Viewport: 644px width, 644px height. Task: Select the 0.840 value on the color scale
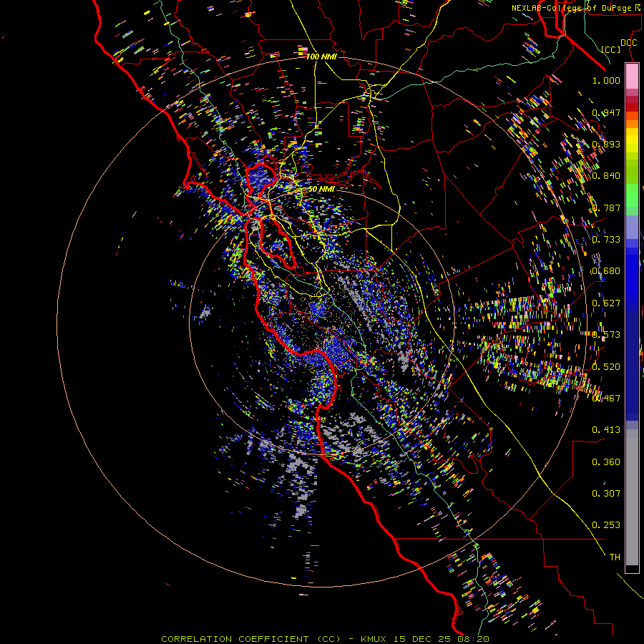tap(606, 176)
